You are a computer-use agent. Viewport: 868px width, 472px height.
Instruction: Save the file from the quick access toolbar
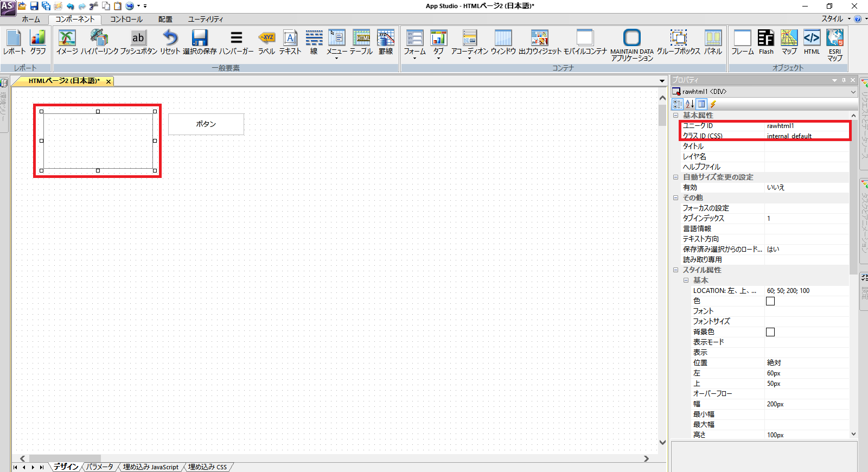(x=34, y=6)
